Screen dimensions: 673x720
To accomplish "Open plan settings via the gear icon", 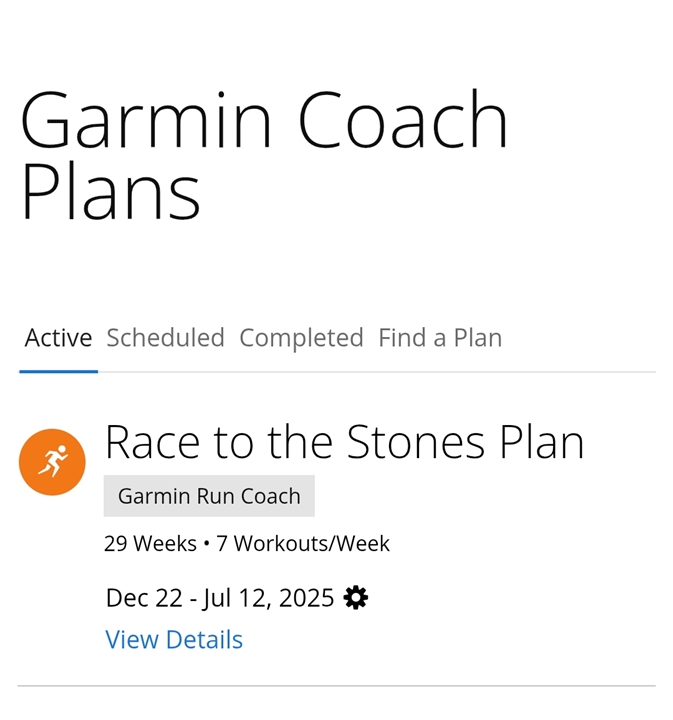I will 355,597.
